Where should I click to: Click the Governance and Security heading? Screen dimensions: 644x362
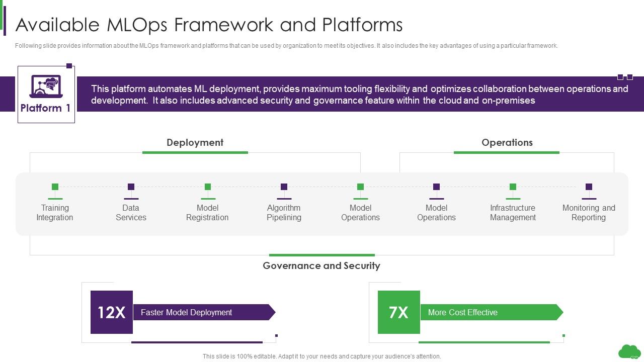coord(321,266)
